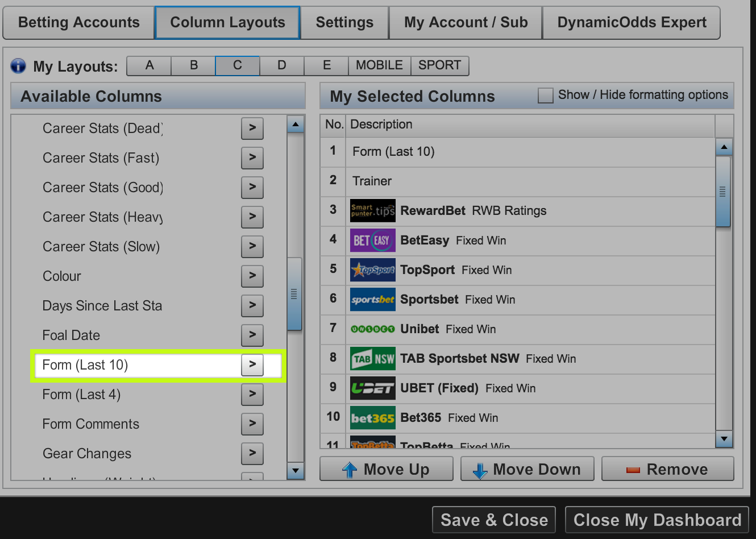Select layout B
This screenshot has height=539, width=756.
click(x=193, y=65)
